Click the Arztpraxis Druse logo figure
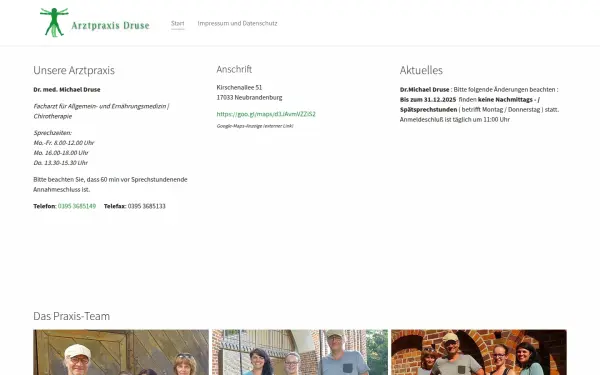This screenshot has height=375, width=600. pyautogui.click(x=54, y=22)
